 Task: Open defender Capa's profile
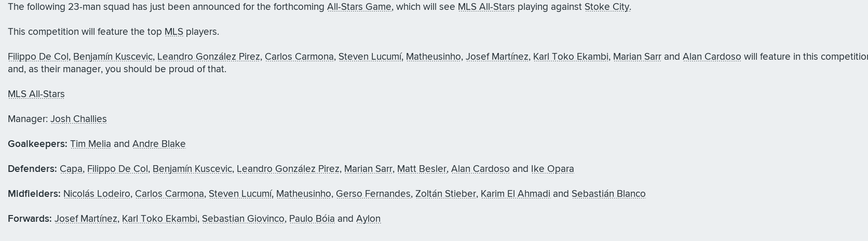click(71, 169)
